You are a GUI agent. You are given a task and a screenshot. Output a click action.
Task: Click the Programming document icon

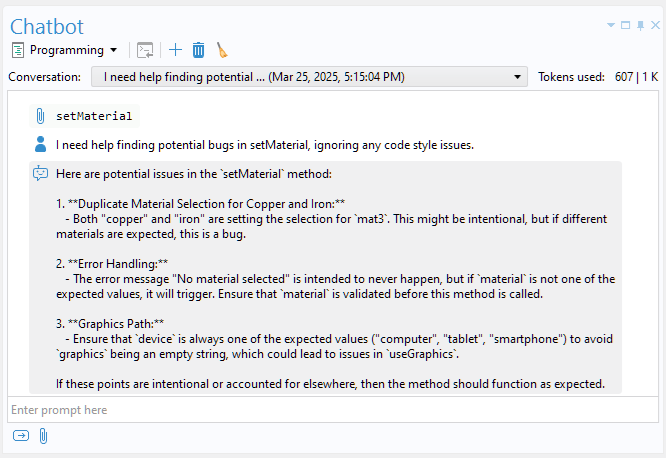pyautogui.click(x=18, y=50)
